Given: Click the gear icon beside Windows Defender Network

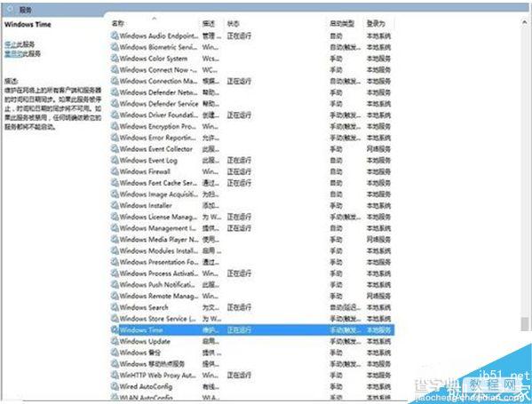Looking at the screenshot, I should tap(115, 92).
